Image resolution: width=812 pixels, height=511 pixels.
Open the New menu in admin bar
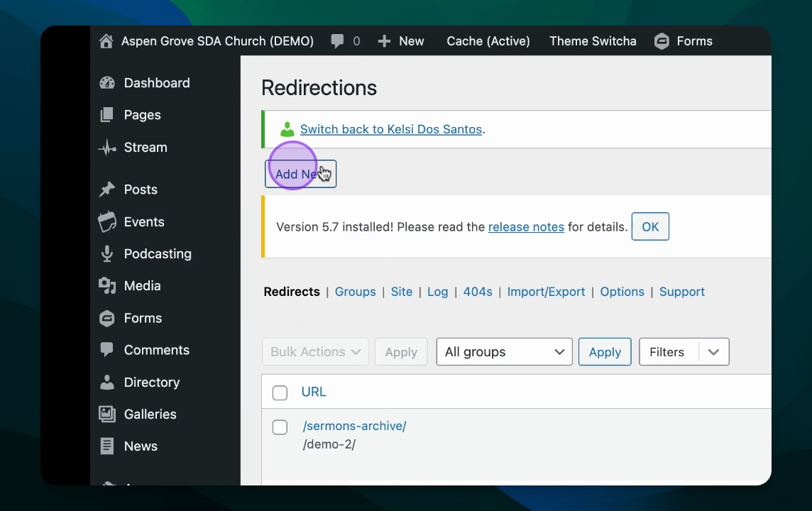point(412,41)
